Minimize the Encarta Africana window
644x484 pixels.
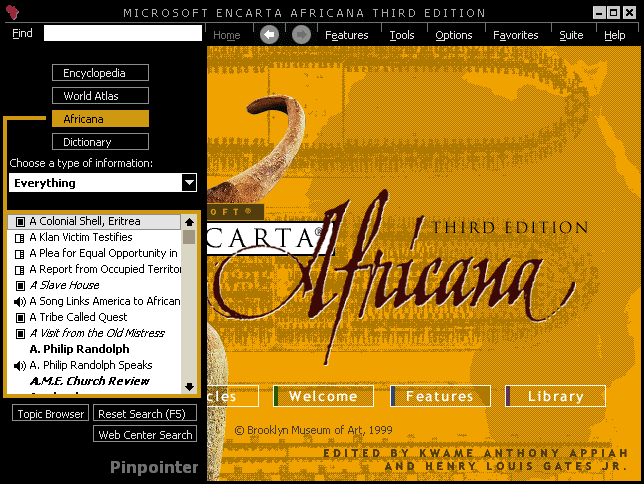[x=600, y=13]
